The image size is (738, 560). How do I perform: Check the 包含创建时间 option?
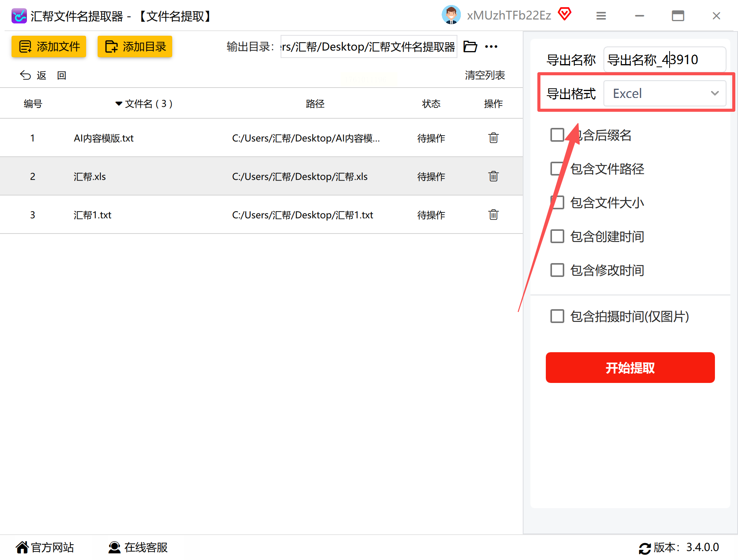557,237
